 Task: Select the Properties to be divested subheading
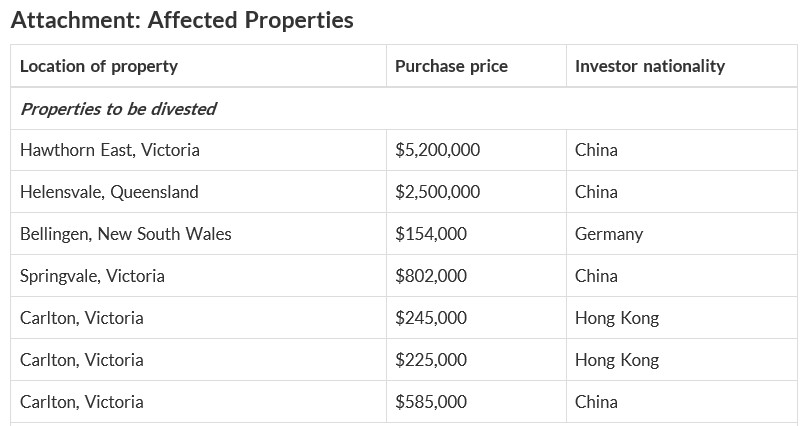[118, 109]
